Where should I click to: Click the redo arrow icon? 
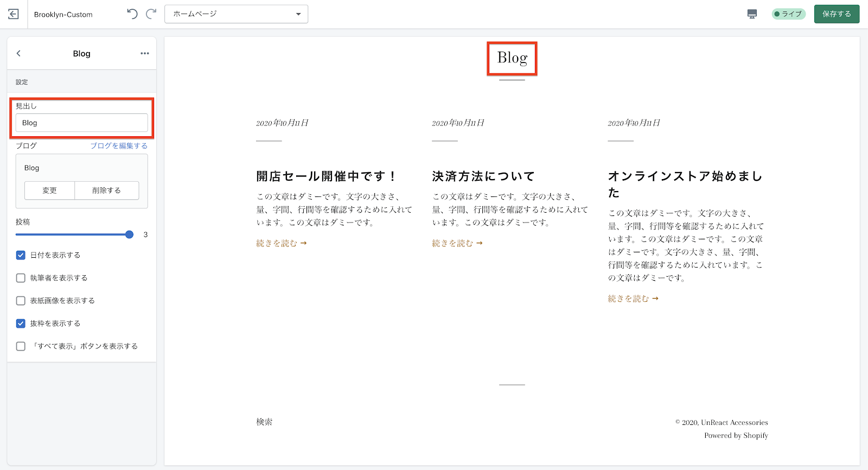[151, 14]
